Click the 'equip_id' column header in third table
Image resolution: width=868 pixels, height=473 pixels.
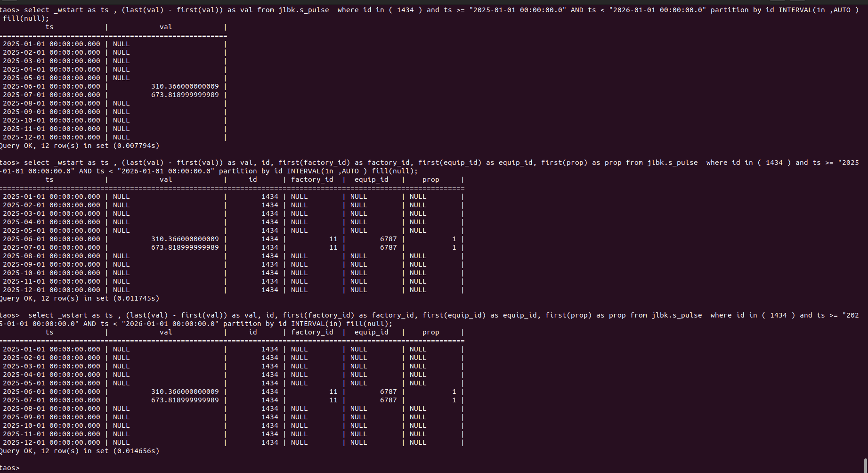pyautogui.click(x=371, y=332)
